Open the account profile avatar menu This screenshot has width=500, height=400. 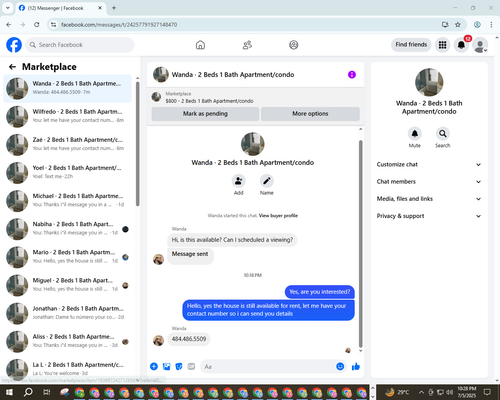coord(480,45)
